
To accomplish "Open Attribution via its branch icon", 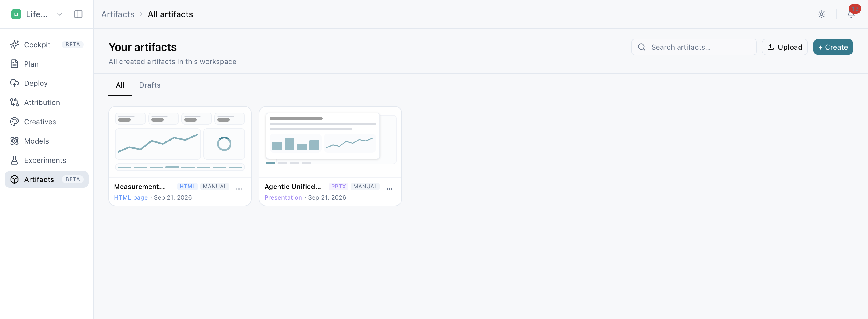I will pos(14,102).
